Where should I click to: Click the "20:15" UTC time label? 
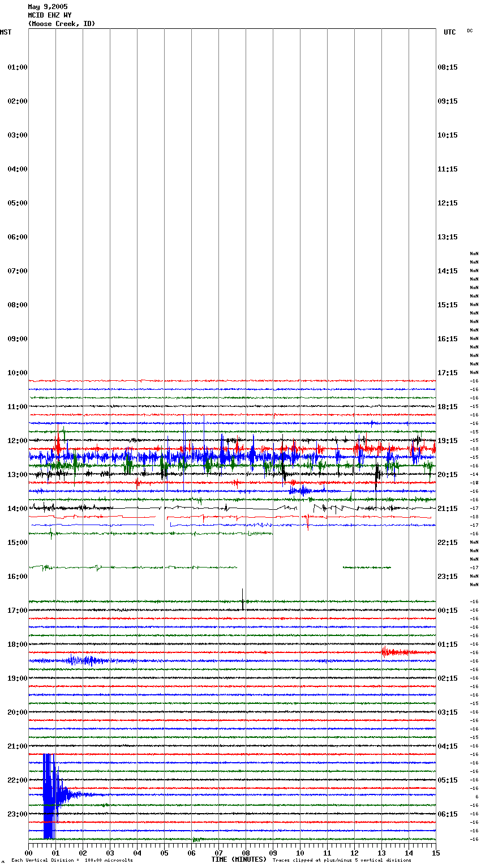[x=448, y=475]
